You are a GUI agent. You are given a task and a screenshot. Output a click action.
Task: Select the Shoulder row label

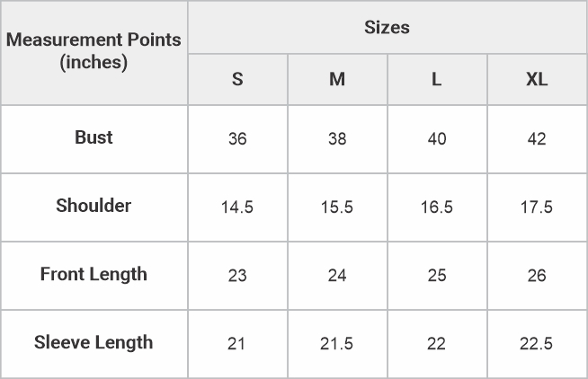click(94, 207)
